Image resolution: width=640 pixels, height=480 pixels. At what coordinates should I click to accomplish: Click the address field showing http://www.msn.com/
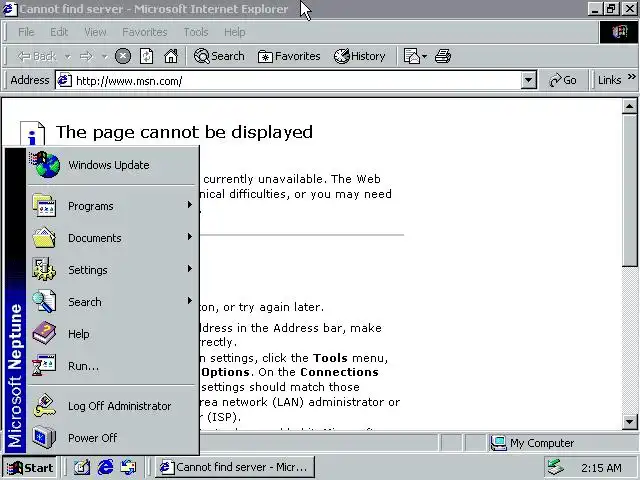(x=297, y=80)
